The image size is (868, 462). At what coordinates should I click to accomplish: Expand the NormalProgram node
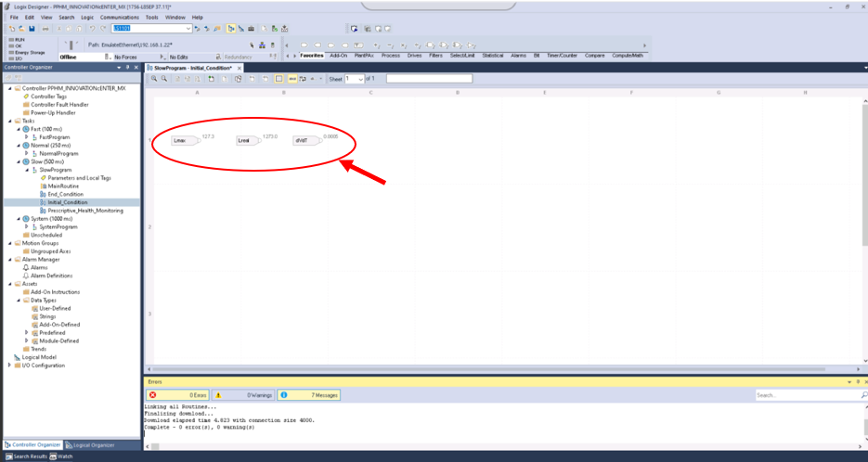pyautogui.click(x=27, y=153)
